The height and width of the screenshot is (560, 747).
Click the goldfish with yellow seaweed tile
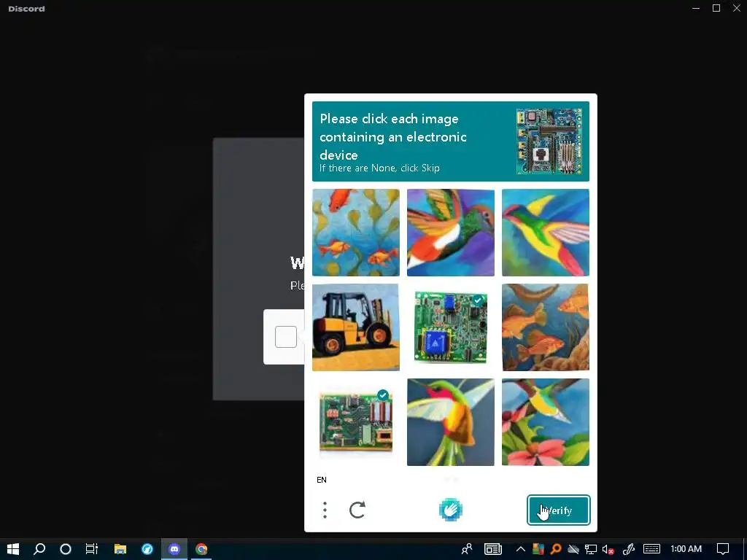[x=356, y=233]
